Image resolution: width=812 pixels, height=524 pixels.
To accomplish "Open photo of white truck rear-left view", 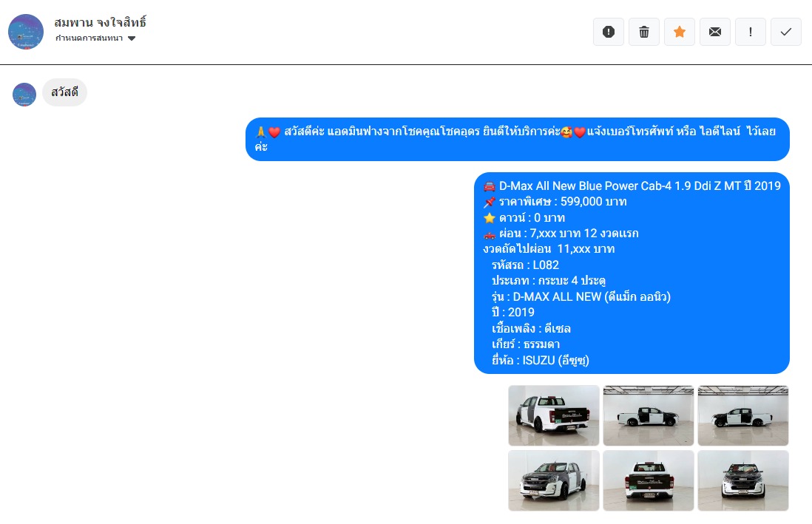I will click(x=554, y=415).
